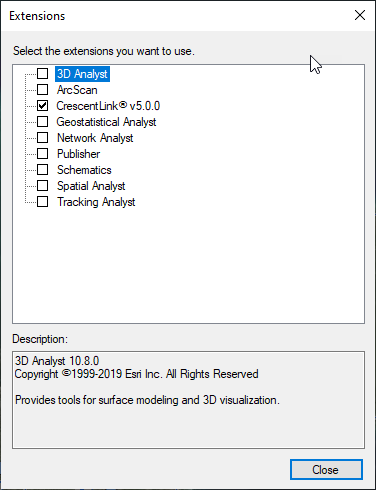Uncheck the CrescentLink v5.0.0 checkbox
This screenshot has height=490, width=376.
coord(42,106)
